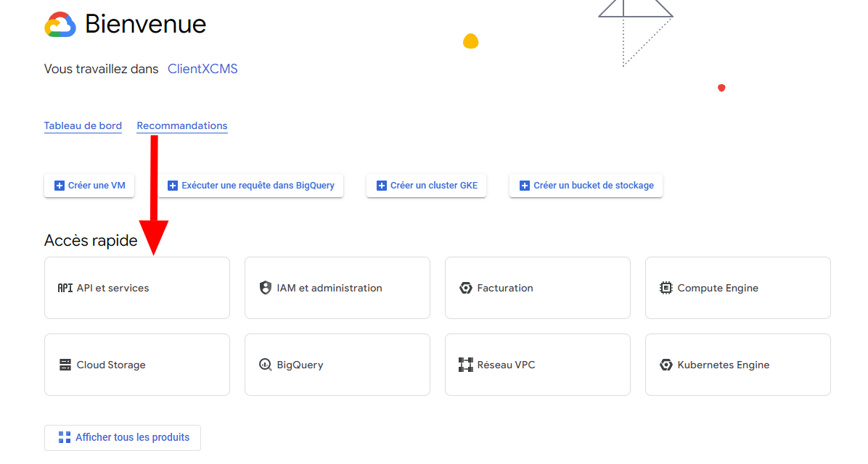This screenshot has height=464, width=868.
Task: Open the Recommandations tab
Action: (181, 125)
